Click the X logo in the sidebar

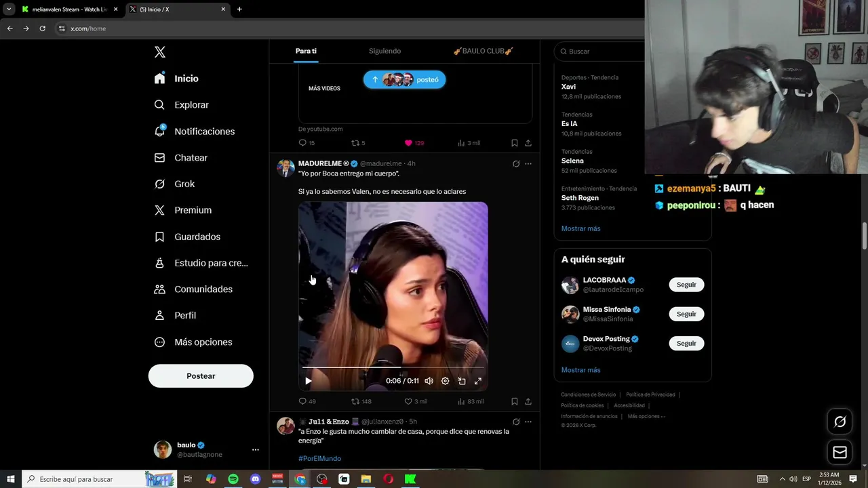[160, 52]
